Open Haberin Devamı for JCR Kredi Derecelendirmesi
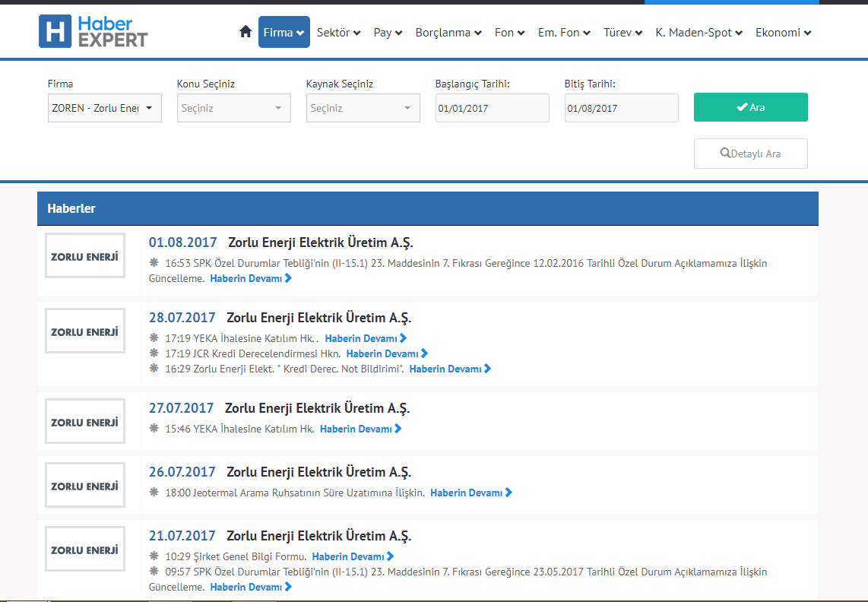 pos(388,354)
